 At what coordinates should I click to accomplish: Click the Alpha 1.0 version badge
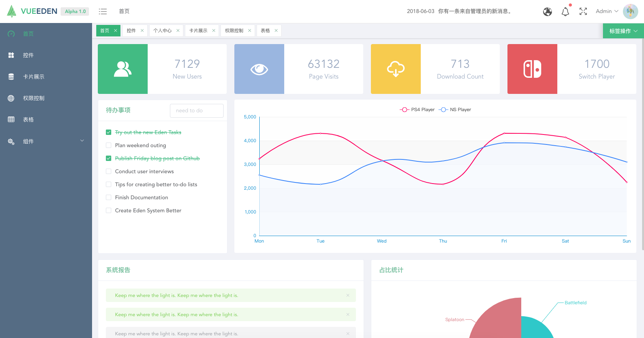(x=75, y=11)
